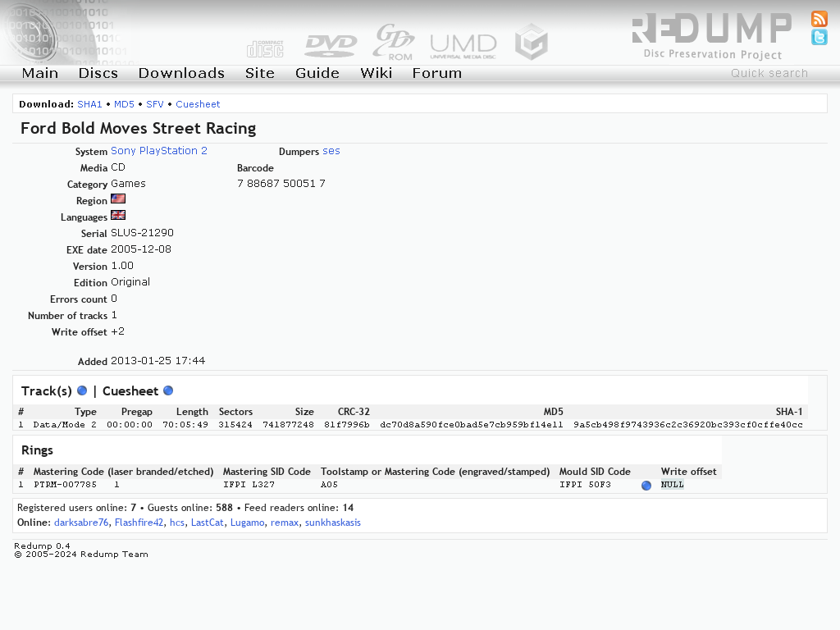Focus the Quick search field

[x=769, y=73]
